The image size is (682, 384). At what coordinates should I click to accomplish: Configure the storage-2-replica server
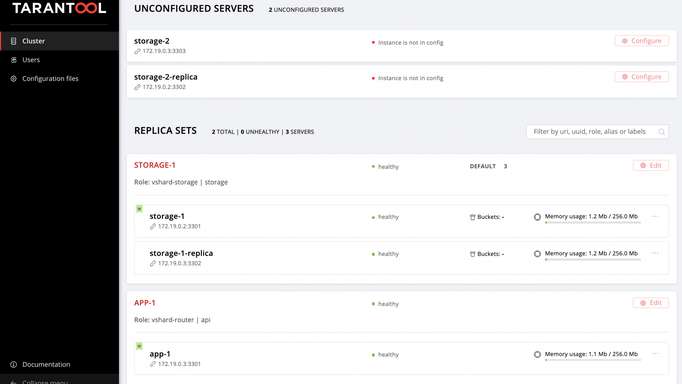pos(642,77)
